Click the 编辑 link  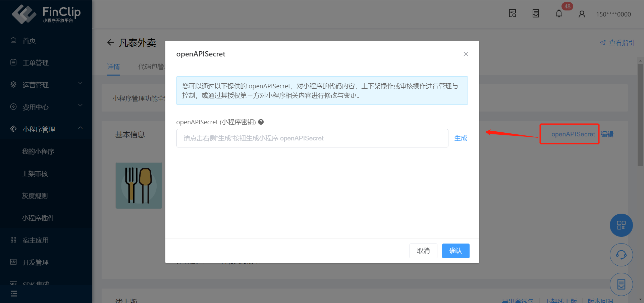[607, 134]
